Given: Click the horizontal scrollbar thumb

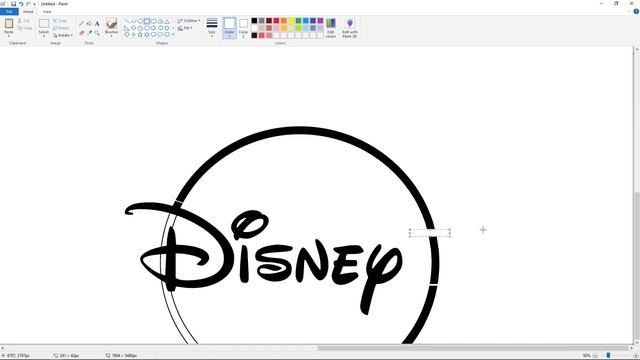Looking at the screenshot, I should click(473, 348).
